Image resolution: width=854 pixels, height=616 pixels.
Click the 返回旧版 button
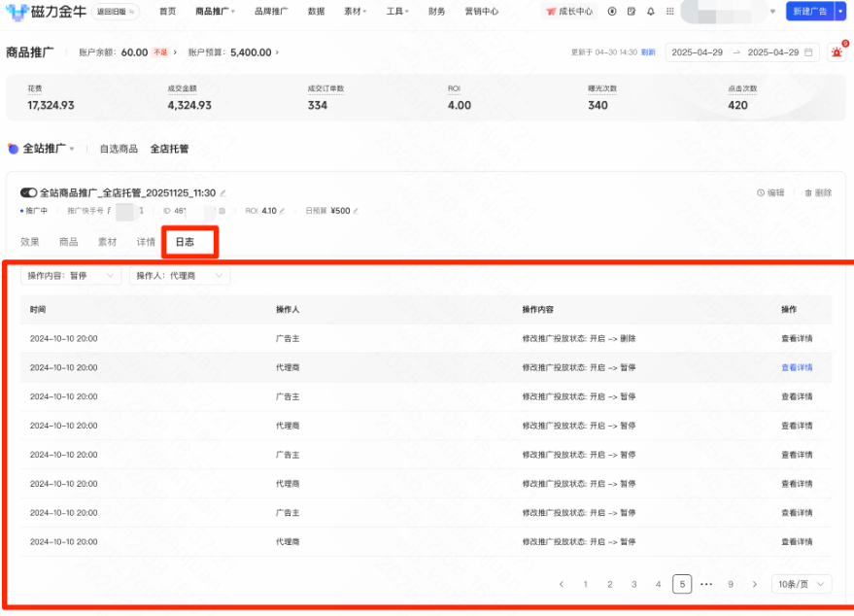pos(115,12)
